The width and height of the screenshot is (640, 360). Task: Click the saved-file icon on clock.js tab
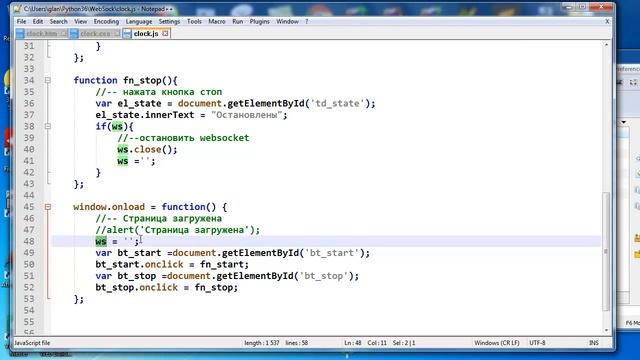click(x=127, y=33)
